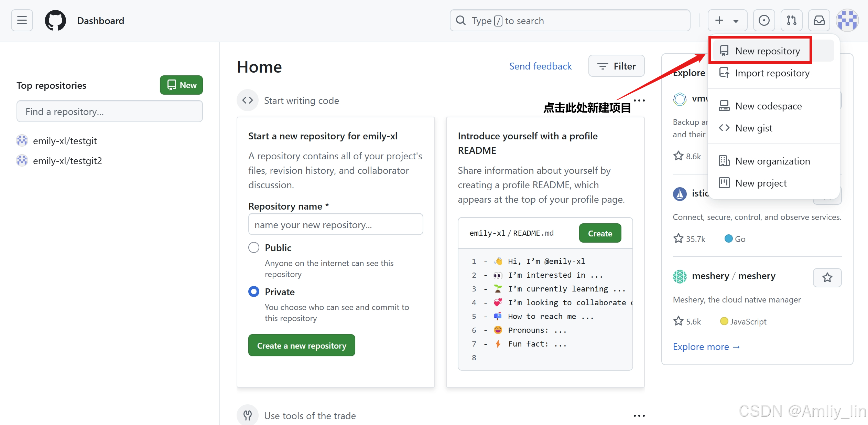Choose New repository from the menu
This screenshot has width=868, height=425.
pos(767,51)
